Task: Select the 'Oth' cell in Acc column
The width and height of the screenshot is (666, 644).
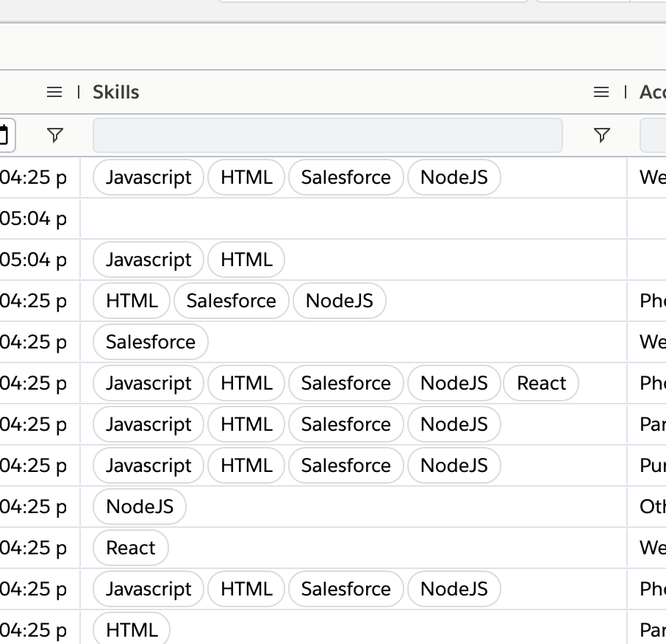Action: [652, 507]
